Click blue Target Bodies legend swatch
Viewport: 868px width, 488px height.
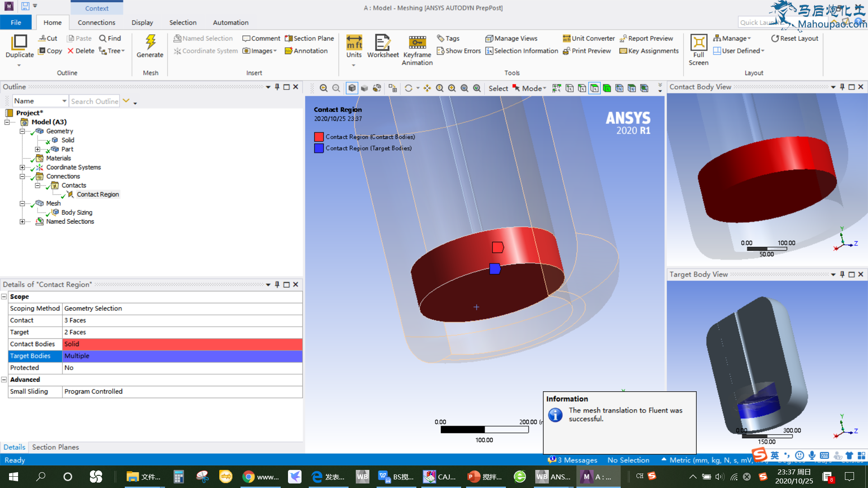click(319, 148)
